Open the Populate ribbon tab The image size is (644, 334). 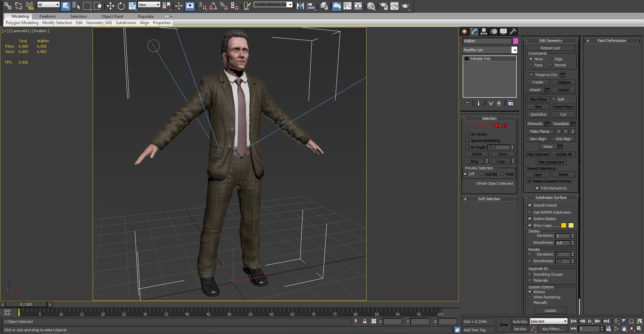146,16
